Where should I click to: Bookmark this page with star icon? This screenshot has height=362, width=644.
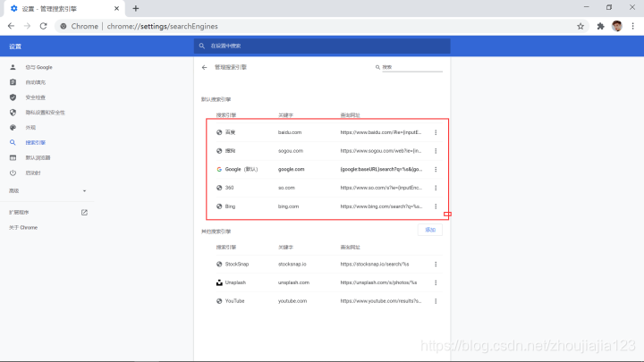[580, 26]
